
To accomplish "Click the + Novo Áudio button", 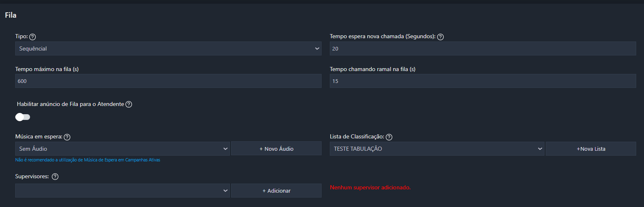I will click(x=276, y=149).
